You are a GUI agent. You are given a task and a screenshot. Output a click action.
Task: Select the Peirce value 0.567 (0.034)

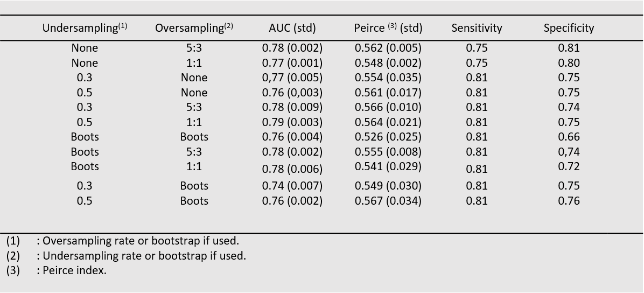tap(388, 201)
